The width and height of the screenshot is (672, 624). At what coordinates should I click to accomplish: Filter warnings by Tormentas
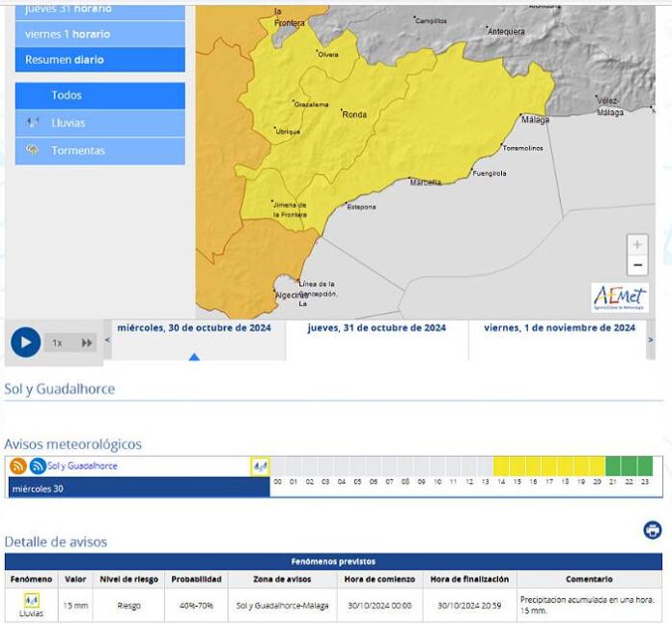[x=99, y=151]
